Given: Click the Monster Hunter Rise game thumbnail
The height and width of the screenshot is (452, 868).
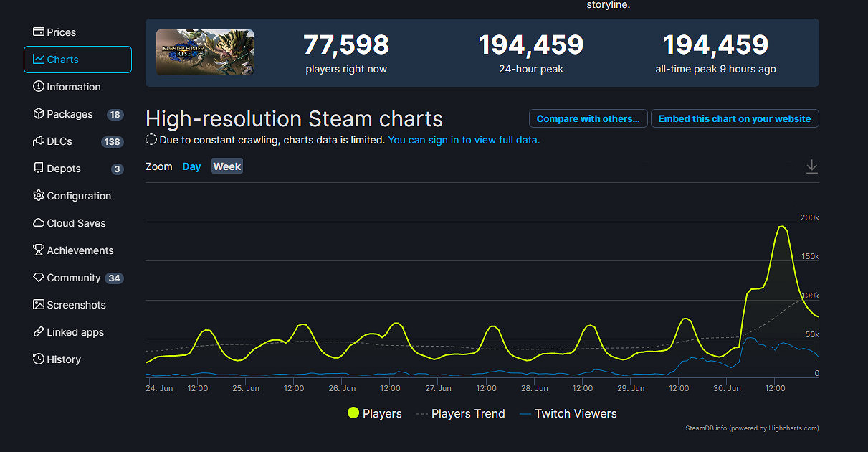Looking at the screenshot, I should 205,52.
